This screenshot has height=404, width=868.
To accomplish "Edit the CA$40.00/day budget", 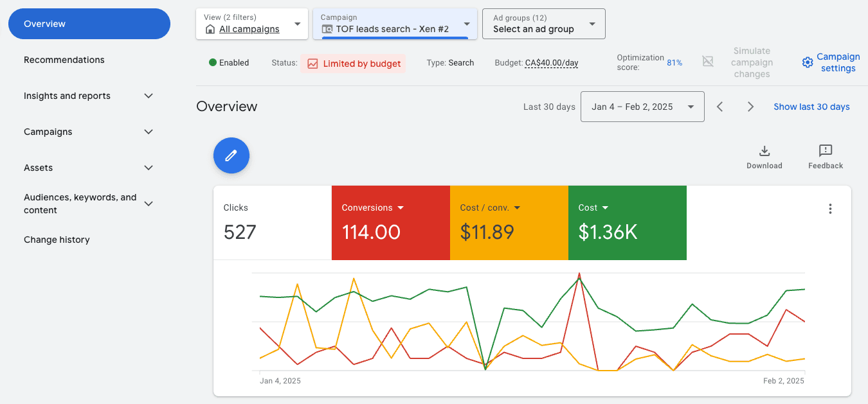I will click(552, 63).
